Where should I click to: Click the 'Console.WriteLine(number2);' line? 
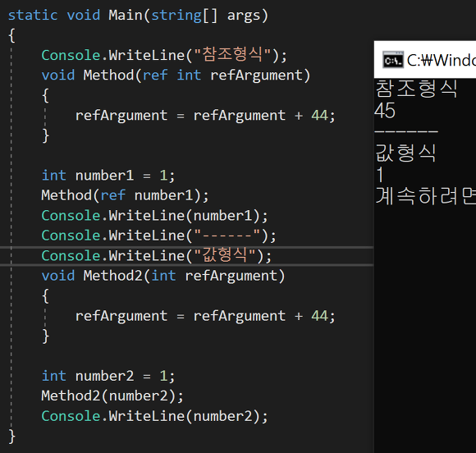tap(155, 416)
